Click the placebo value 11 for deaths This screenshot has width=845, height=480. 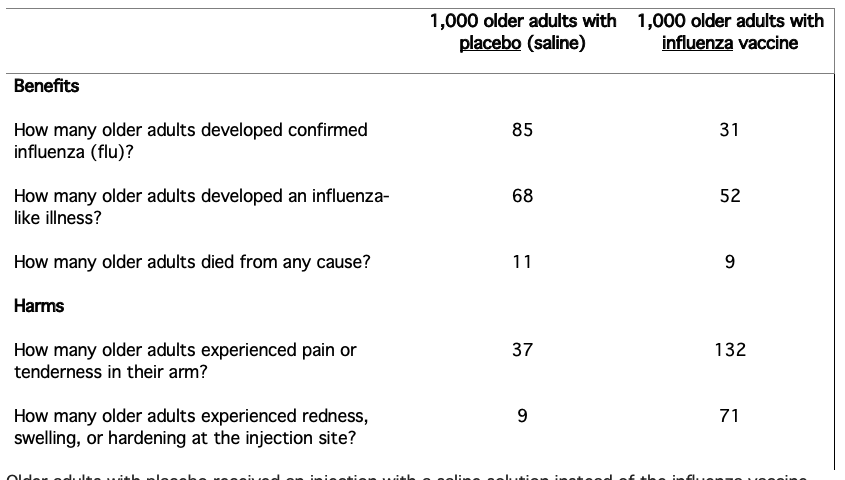pyautogui.click(x=522, y=262)
